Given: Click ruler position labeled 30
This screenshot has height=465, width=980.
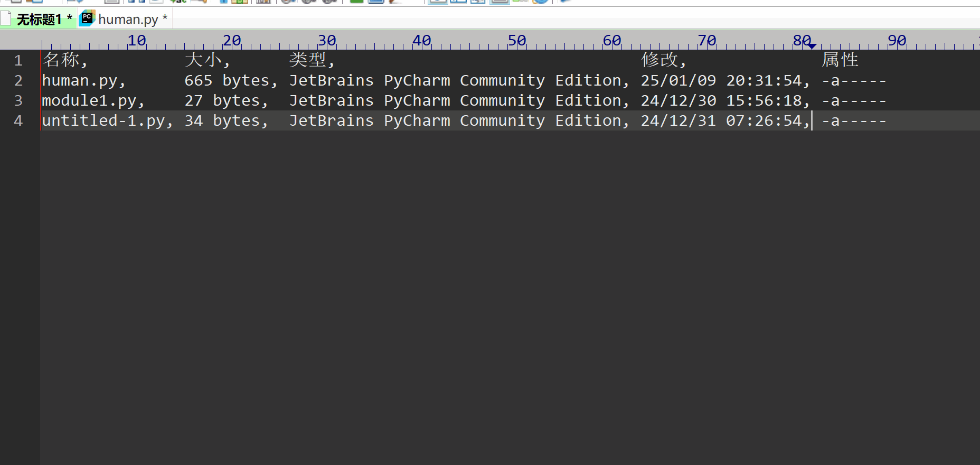Looking at the screenshot, I should [327, 40].
